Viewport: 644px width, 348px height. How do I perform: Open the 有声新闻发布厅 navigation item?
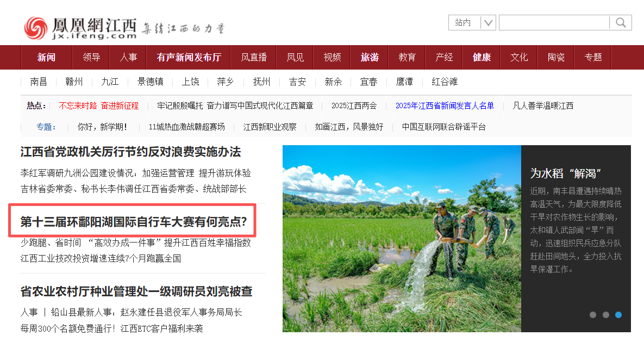[x=189, y=57]
